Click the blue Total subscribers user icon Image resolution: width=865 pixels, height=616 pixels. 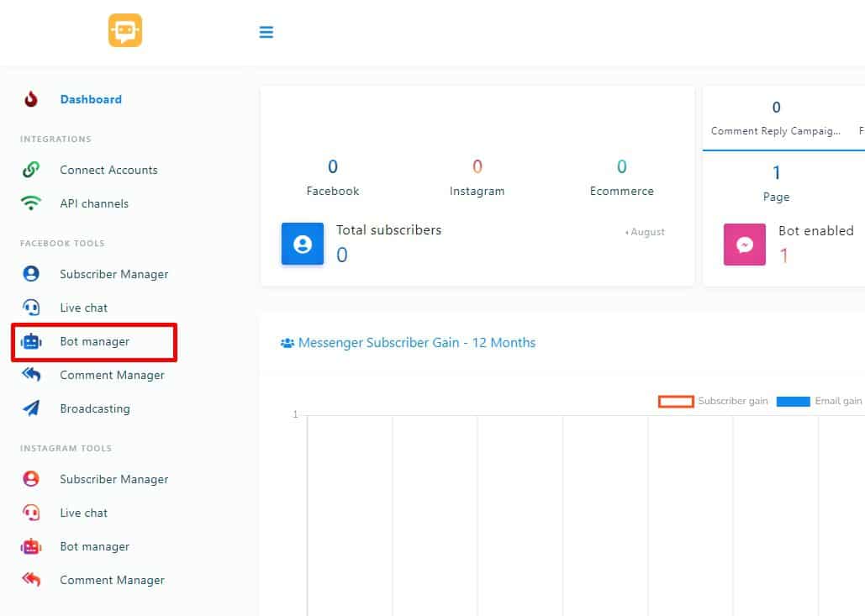[x=303, y=244]
